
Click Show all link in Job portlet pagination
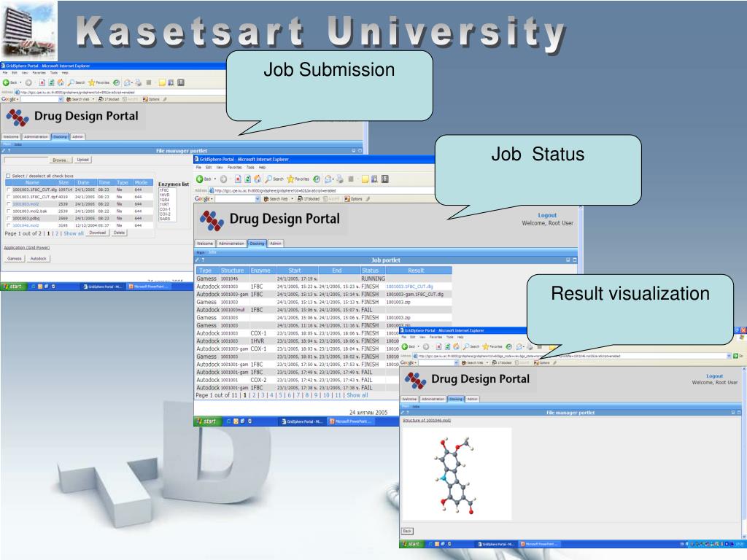[x=357, y=395]
